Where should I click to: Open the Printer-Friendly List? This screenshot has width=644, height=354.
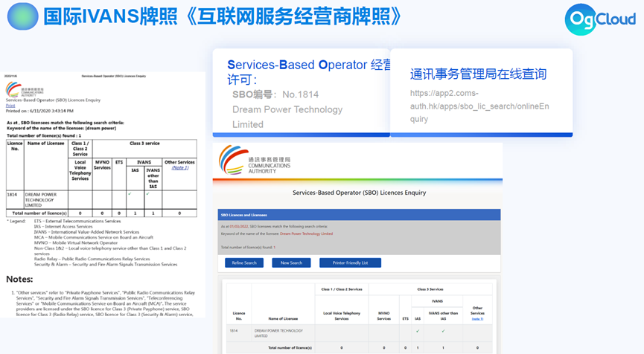[350, 263]
